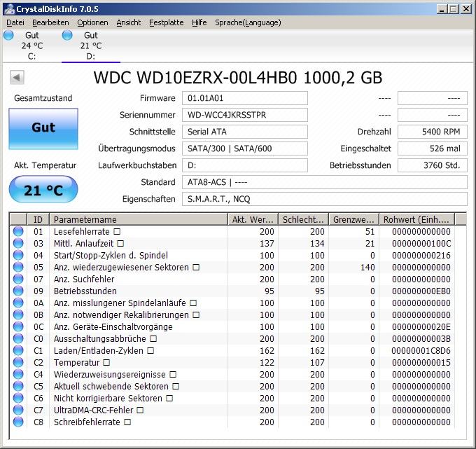Image resolution: width=476 pixels, height=449 pixels.
Task: Open the Datei menu
Action: [15, 23]
